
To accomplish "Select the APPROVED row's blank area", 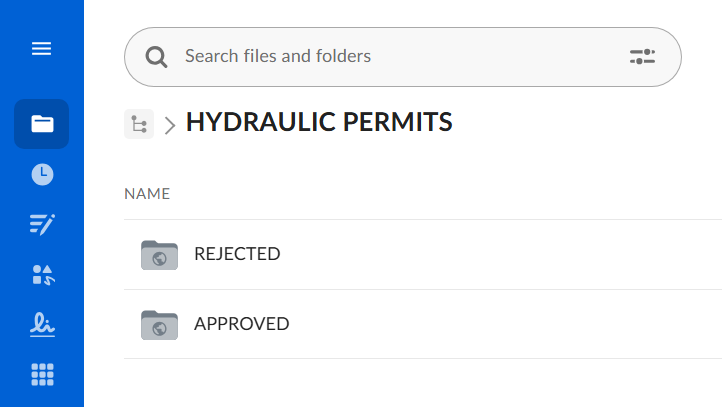I will point(500,325).
